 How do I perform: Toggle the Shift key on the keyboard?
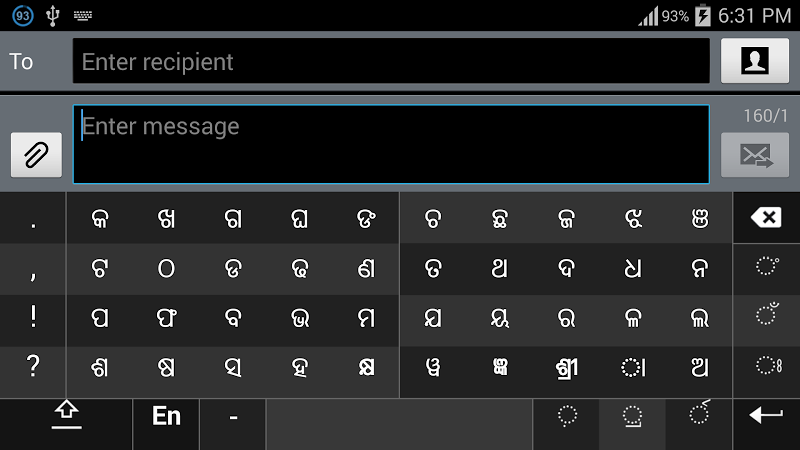[x=66, y=416]
